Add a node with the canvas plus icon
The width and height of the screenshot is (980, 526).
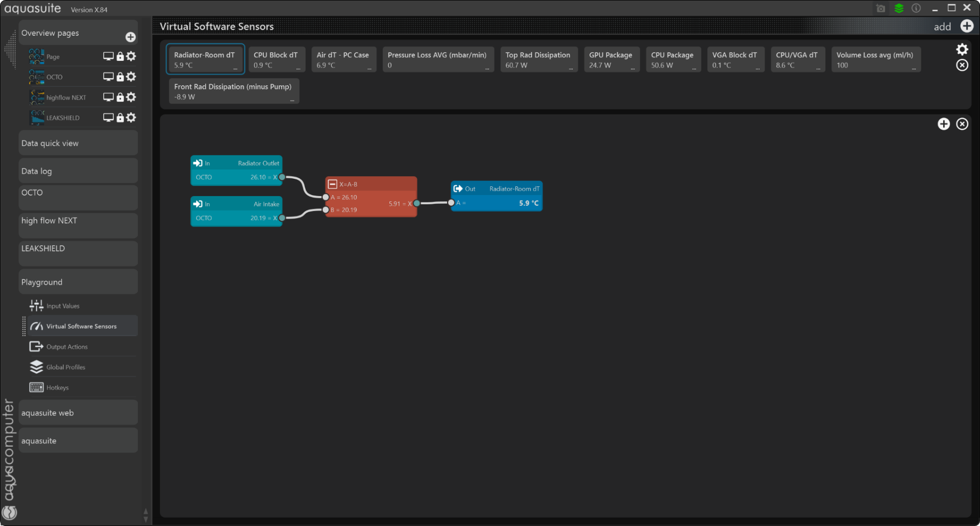click(x=943, y=124)
